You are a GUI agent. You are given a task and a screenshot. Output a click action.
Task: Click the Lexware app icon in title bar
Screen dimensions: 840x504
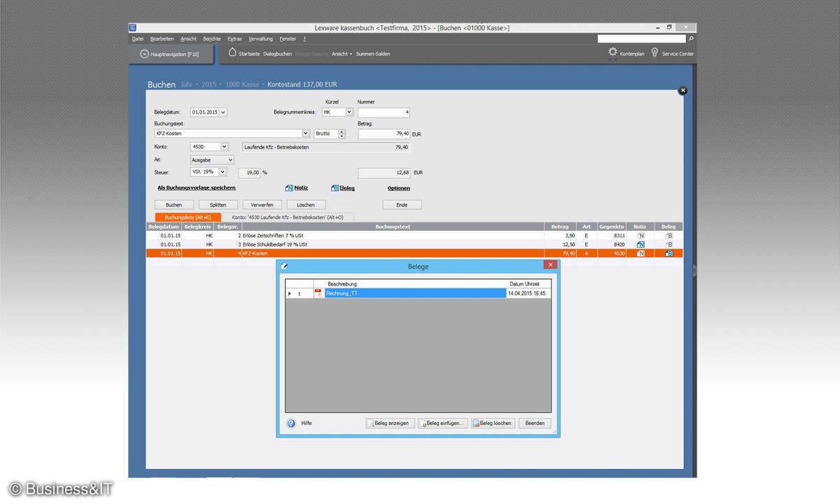[x=132, y=27]
